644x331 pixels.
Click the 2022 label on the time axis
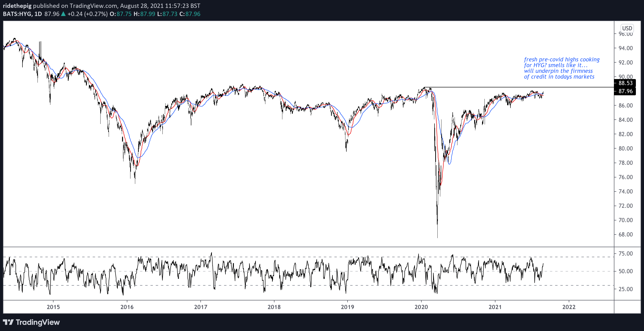pos(569,307)
